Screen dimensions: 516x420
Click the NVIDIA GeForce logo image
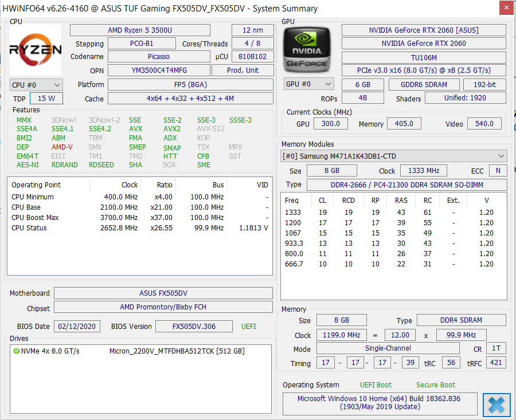click(307, 50)
